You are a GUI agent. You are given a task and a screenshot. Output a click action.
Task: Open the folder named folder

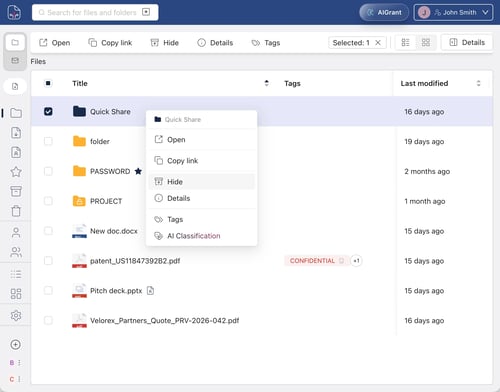tap(100, 141)
